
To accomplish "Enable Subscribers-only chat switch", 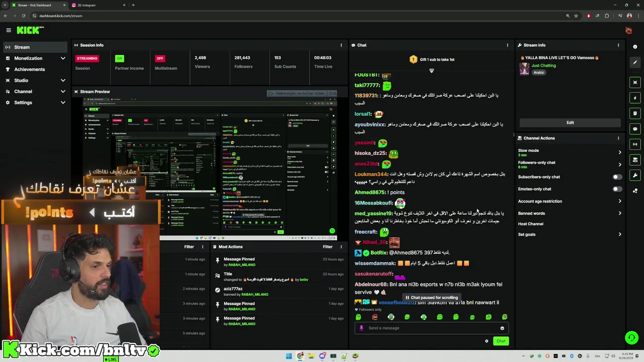I will pyautogui.click(x=617, y=177).
